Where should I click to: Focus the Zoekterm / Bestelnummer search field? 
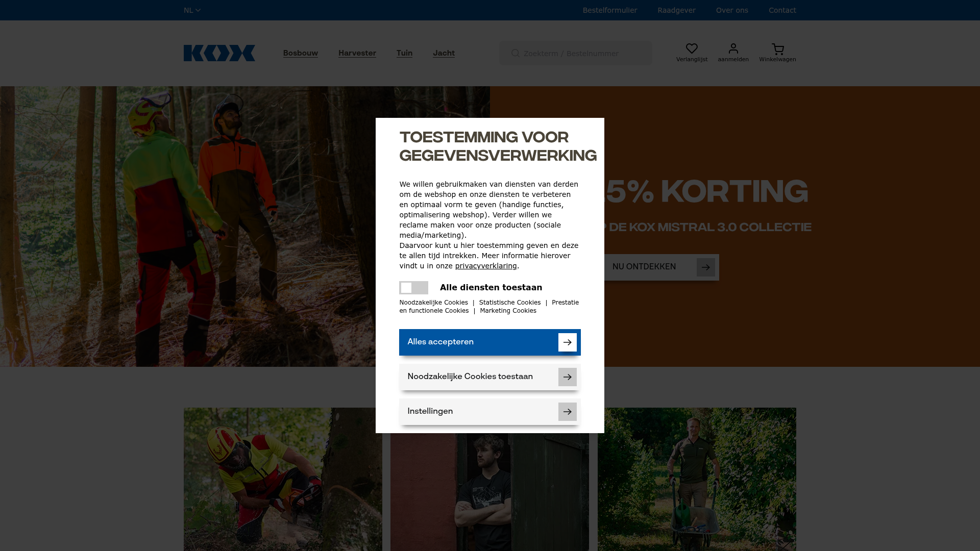click(x=576, y=53)
